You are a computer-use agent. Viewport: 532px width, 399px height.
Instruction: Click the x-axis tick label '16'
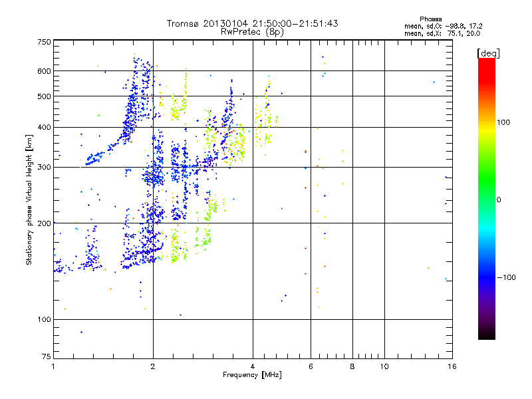coord(452,367)
